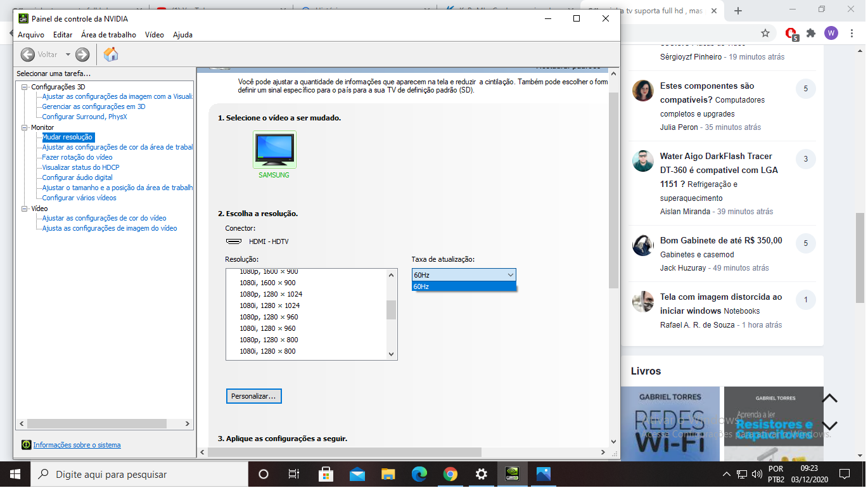Open new Chrome tab plus button

pyautogui.click(x=738, y=11)
